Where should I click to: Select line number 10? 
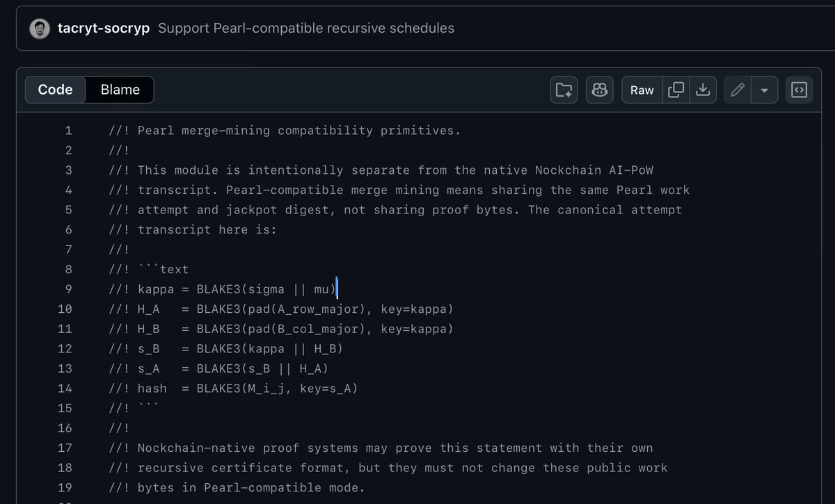[65, 309]
